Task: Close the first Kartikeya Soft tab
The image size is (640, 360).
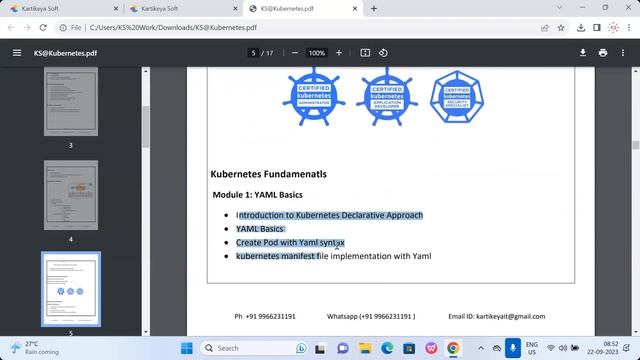Action: (x=116, y=9)
